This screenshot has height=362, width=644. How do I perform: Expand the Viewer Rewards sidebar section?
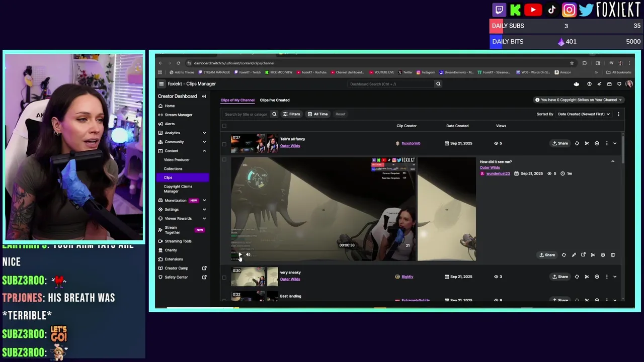pyautogui.click(x=204, y=219)
